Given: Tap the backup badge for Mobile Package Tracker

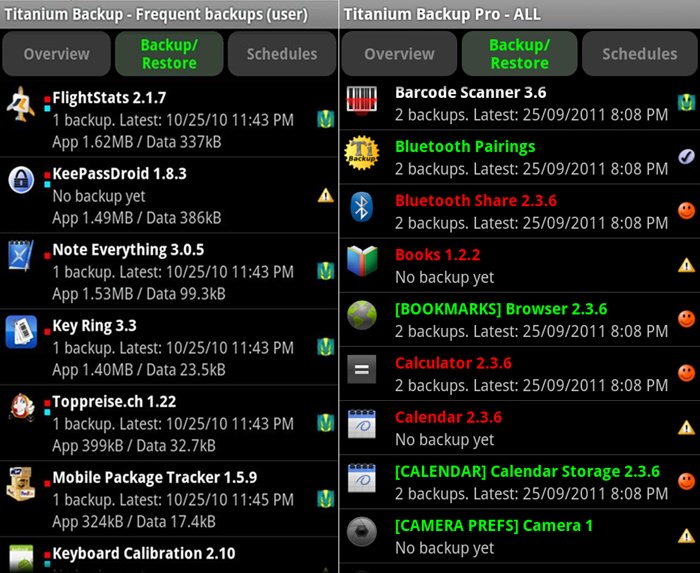Looking at the screenshot, I should (326, 499).
